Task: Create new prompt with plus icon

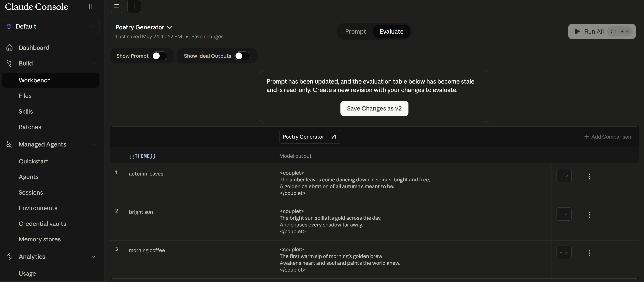Action: click(x=134, y=6)
